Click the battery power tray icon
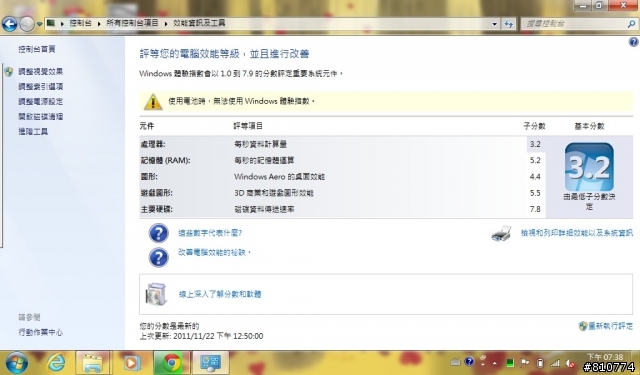640x375 pixels. [x=540, y=363]
